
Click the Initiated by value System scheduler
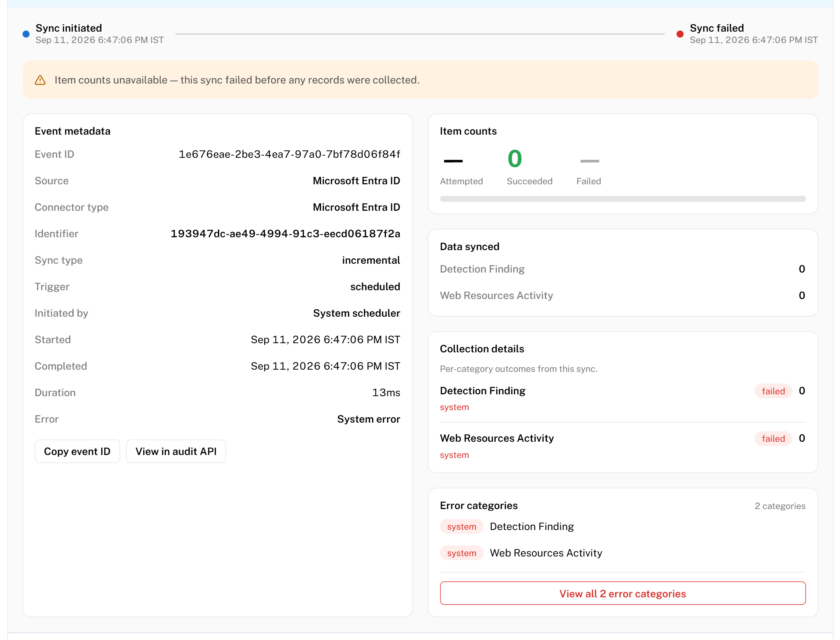(x=357, y=313)
